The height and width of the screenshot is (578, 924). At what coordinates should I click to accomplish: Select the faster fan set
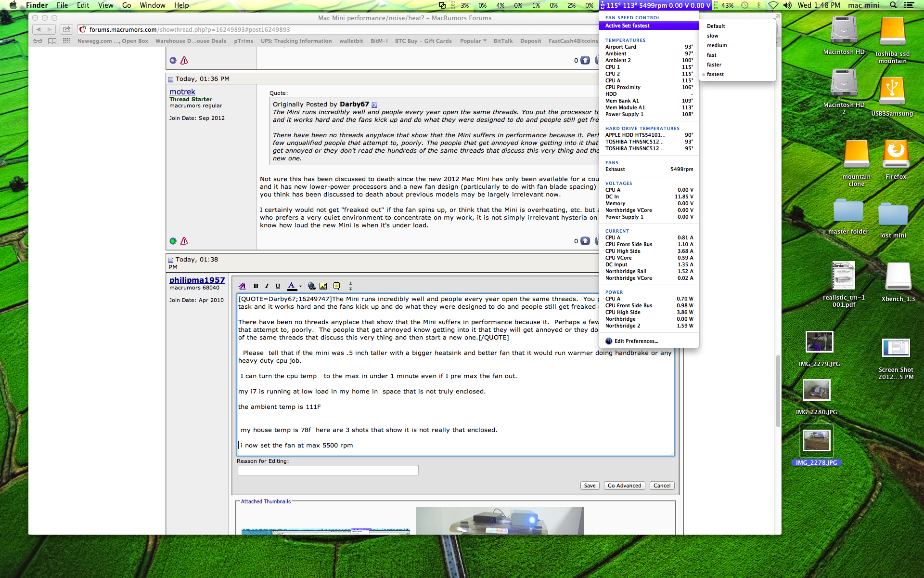pos(737,65)
